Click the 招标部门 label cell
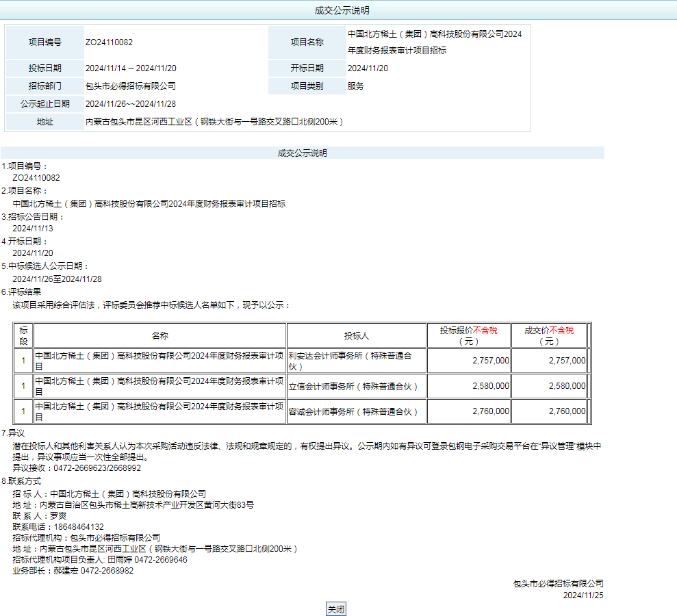Screen dimensions: 677x616 tap(45, 86)
